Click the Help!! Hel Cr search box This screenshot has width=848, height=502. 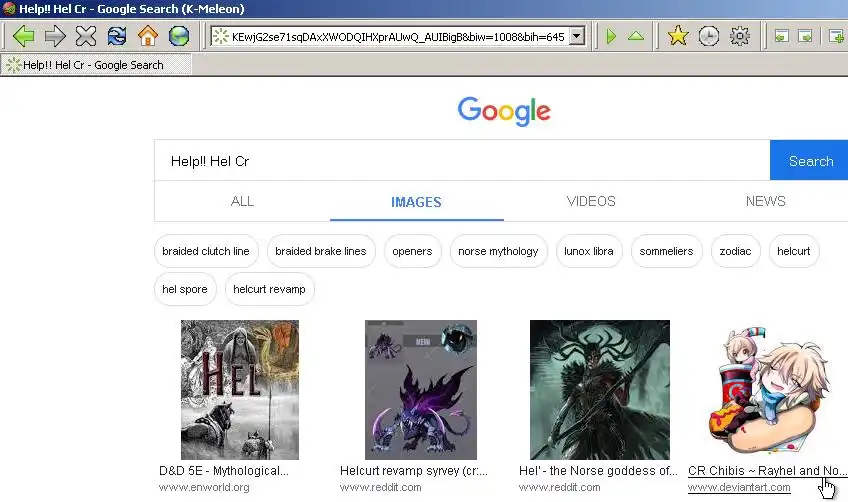(462, 161)
